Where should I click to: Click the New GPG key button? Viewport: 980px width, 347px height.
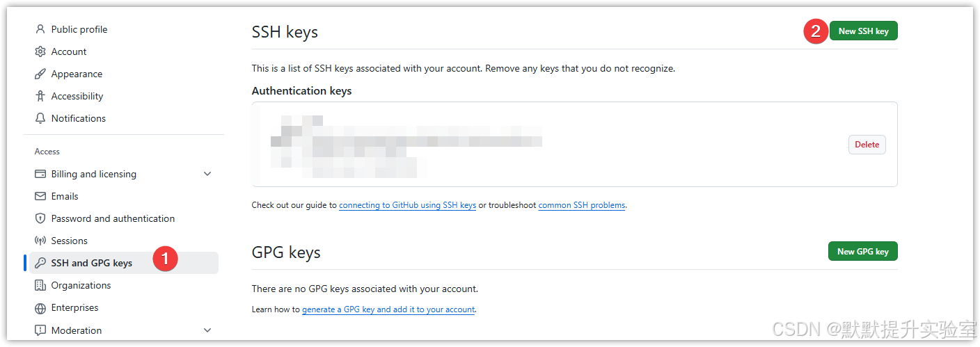click(x=863, y=251)
